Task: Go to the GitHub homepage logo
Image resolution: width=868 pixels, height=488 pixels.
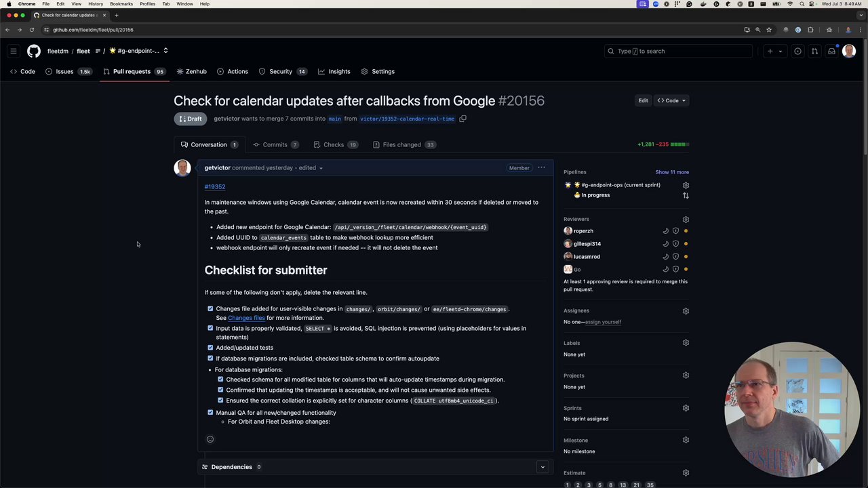Action: point(34,51)
